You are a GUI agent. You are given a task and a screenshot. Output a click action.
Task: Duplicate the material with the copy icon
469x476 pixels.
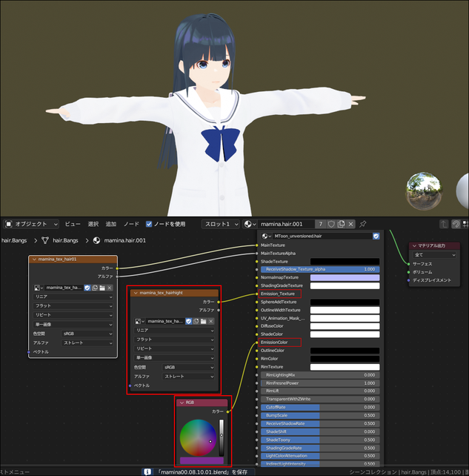pos(341,224)
